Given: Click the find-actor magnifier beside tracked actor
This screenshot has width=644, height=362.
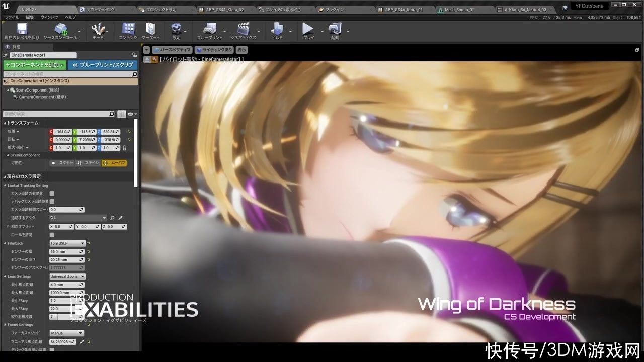Looking at the screenshot, I should pos(112,218).
